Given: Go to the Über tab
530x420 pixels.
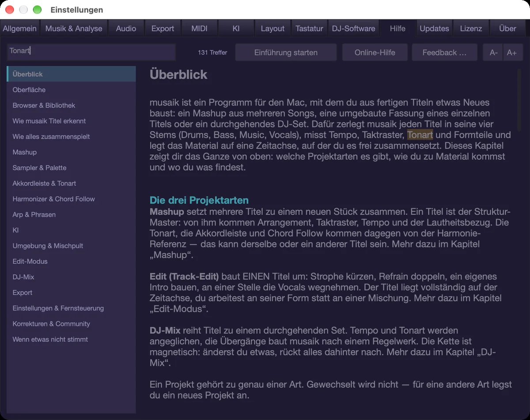Looking at the screenshot, I should pyautogui.click(x=507, y=28).
